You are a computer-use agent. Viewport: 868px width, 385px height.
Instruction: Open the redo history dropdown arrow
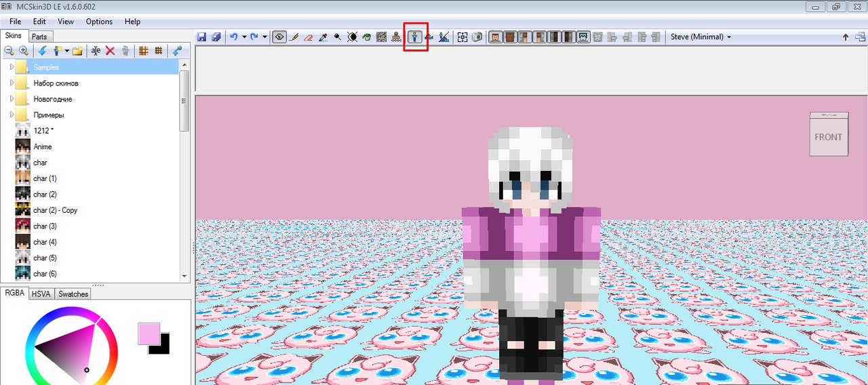coord(264,37)
